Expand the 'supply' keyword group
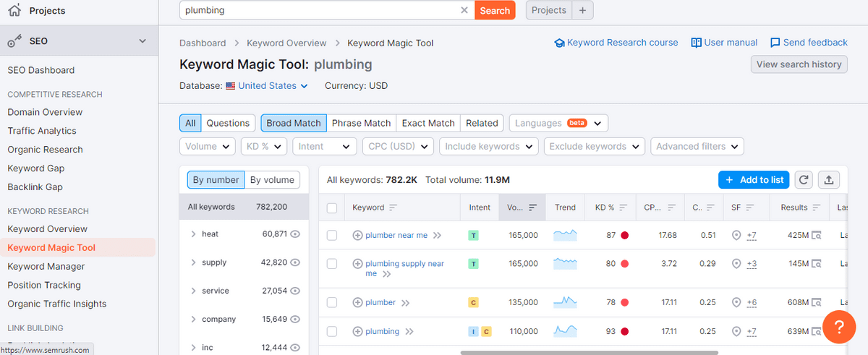This screenshot has height=355, width=868. pyautogui.click(x=194, y=262)
